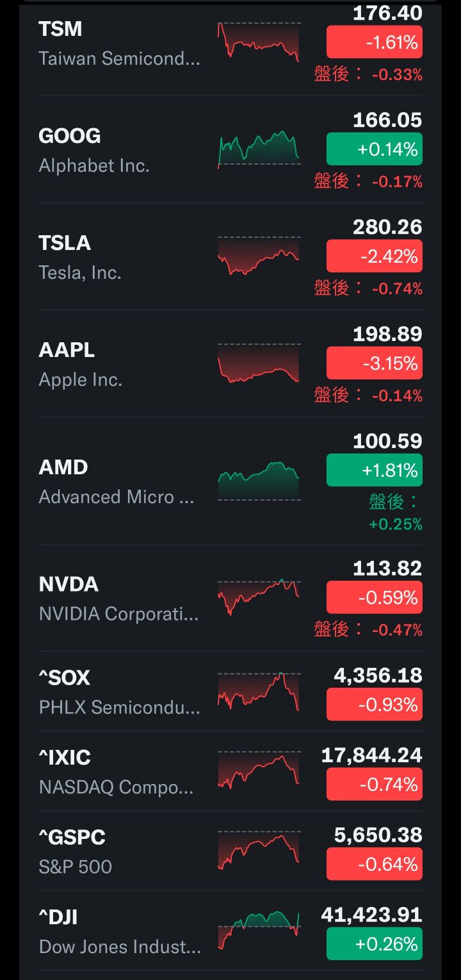The height and width of the screenshot is (980, 461).
Task: Select the NVDA ticker symbol
Action: 69,585
